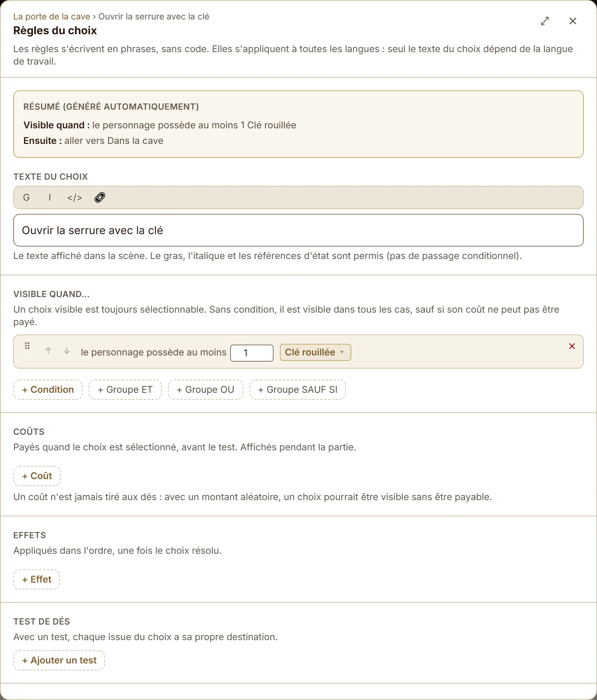Click the link icon in the text toolbar
The width and height of the screenshot is (597, 700).
(100, 198)
